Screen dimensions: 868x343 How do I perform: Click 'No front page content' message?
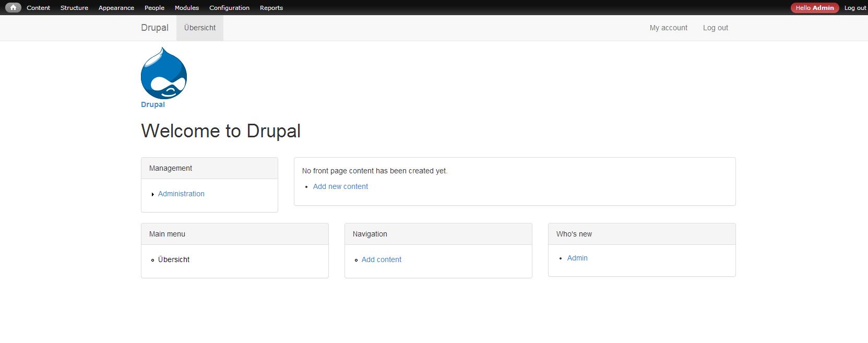375,171
